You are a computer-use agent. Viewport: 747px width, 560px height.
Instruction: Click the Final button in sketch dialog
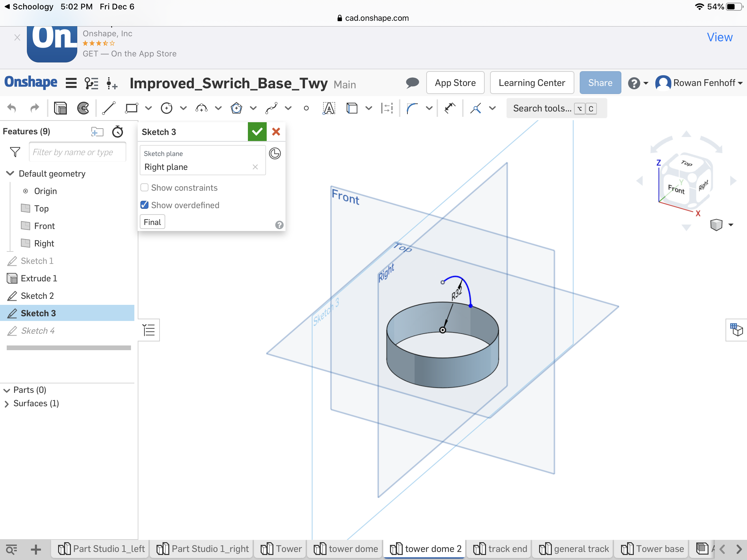152,222
